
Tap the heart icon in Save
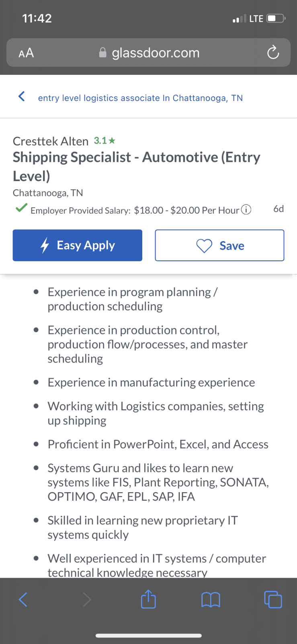click(x=204, y=246)
